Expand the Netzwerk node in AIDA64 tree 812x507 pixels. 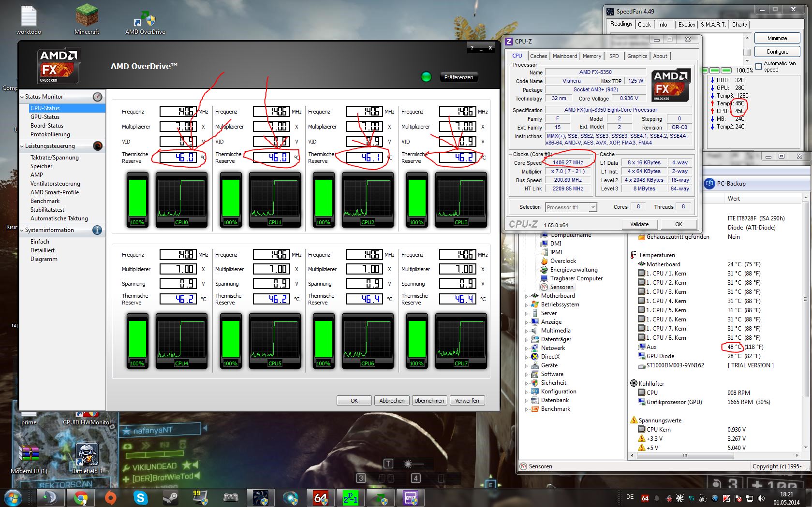[x=527, y=348]
